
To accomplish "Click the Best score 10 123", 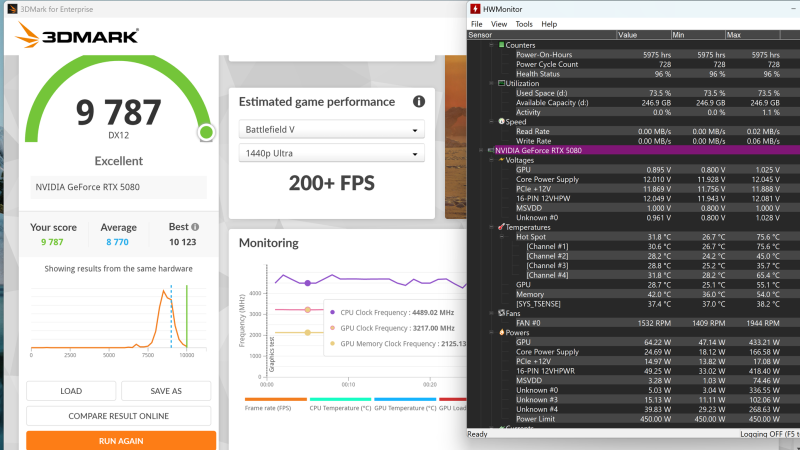I will pyautogui.click(x=183, y=242).
